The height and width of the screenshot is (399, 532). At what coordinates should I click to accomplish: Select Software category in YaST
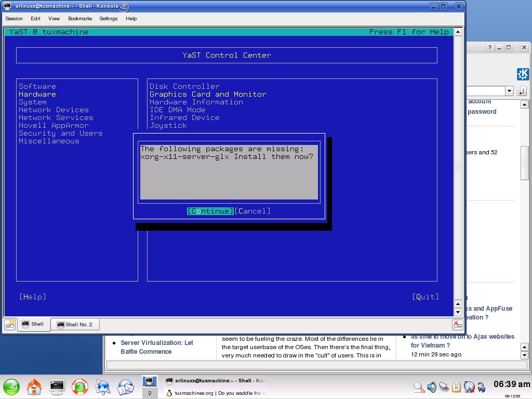pos(37,87)
